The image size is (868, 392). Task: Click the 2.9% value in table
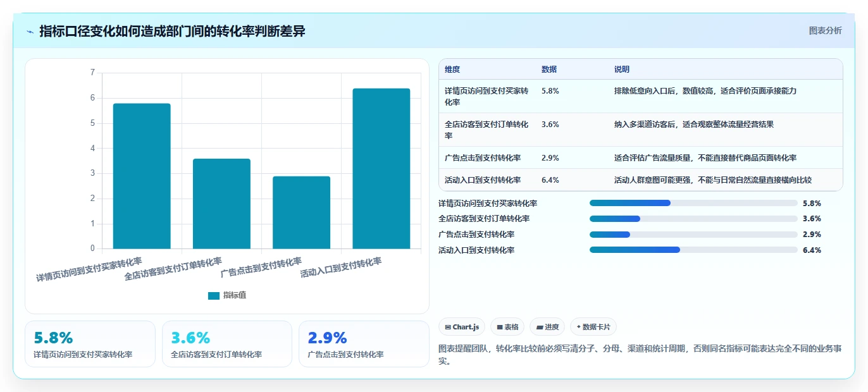tap(550, 157)
